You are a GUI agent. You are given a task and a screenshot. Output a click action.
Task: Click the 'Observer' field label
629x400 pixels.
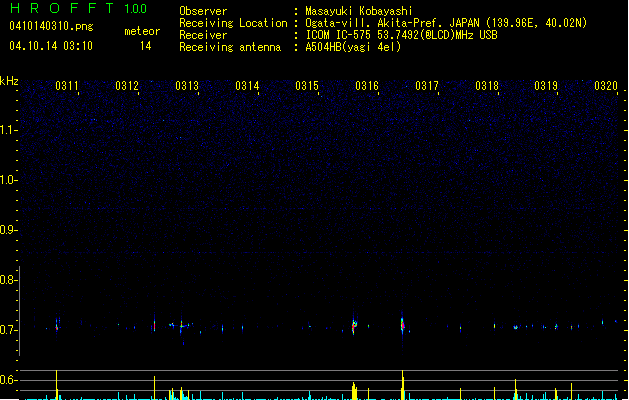click(x=203, y=11)
